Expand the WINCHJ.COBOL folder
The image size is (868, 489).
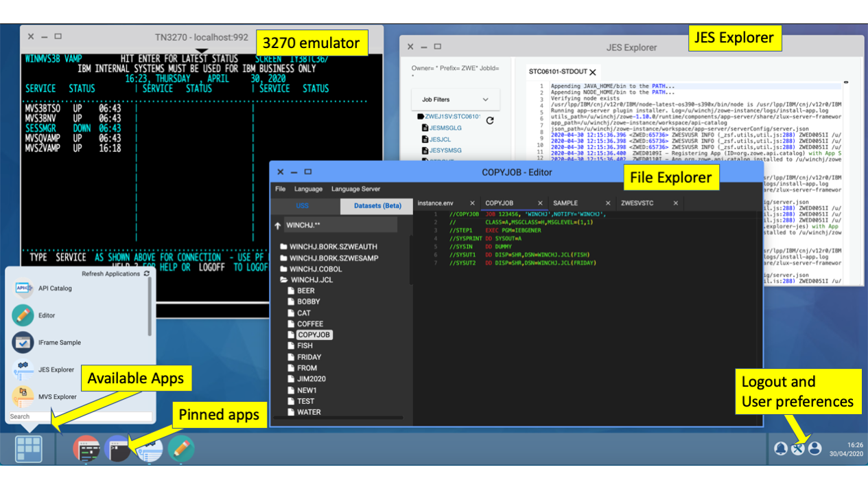(283, 269)
